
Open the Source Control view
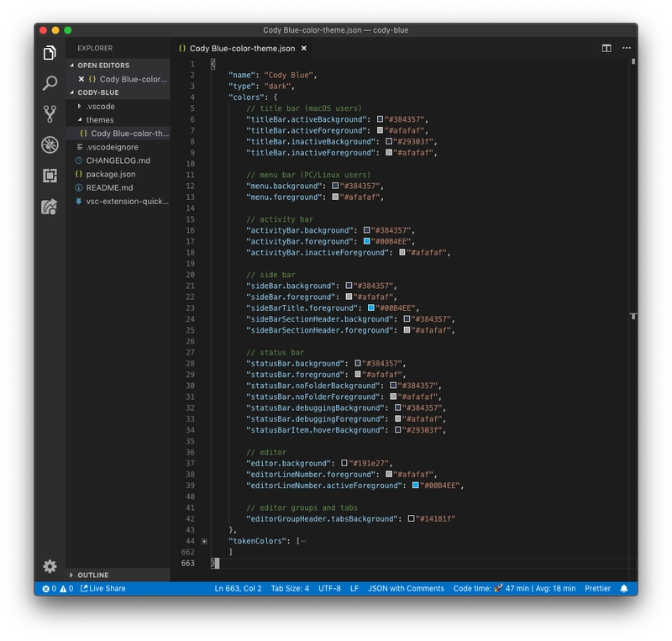coord(50,114)
